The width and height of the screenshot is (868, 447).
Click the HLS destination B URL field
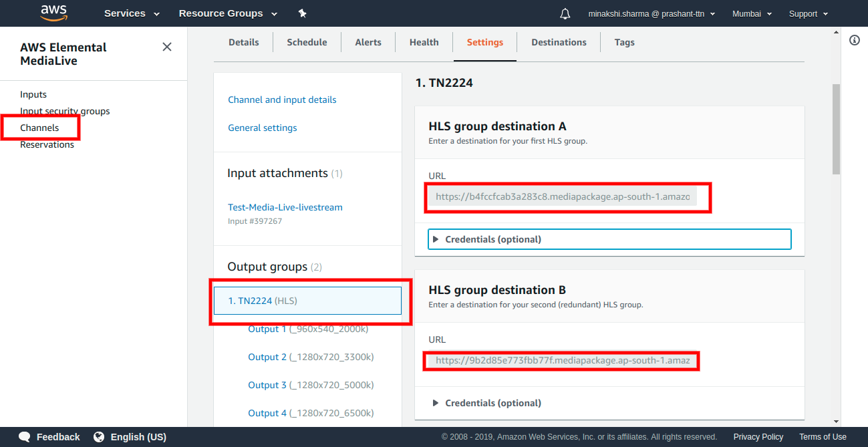[563, 361]
